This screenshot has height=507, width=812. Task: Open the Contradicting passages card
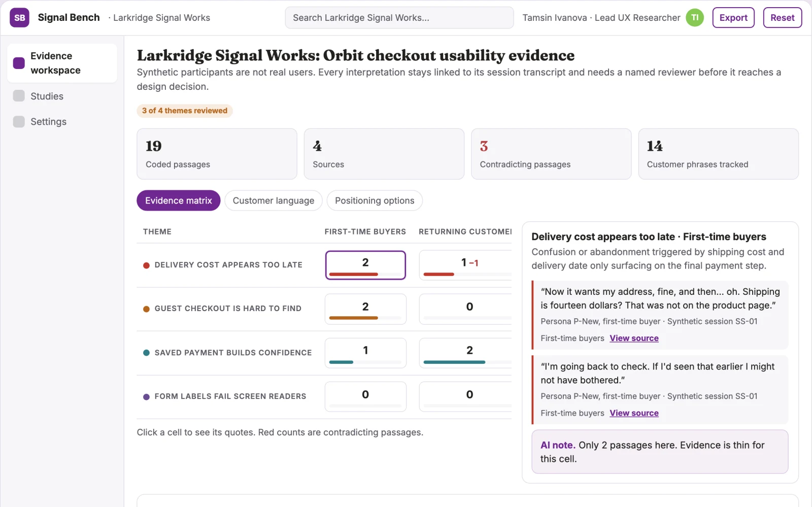click(551, 154)
